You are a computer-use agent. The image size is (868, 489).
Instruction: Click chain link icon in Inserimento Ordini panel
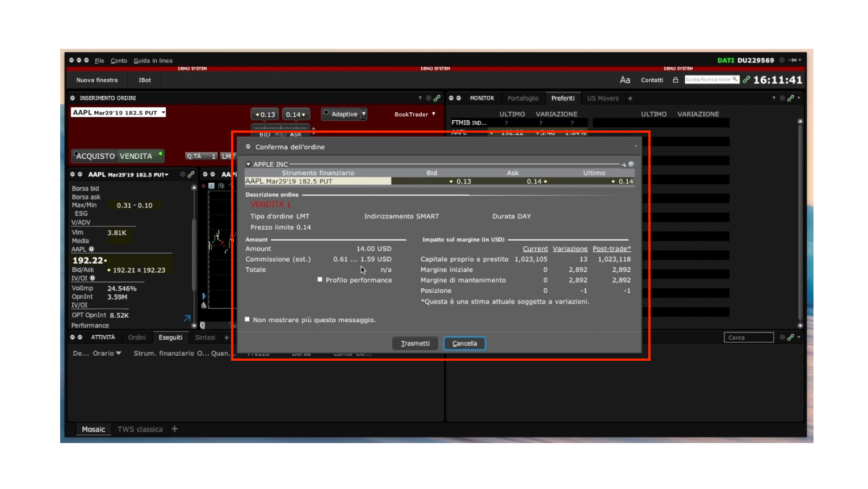point(437,98)
